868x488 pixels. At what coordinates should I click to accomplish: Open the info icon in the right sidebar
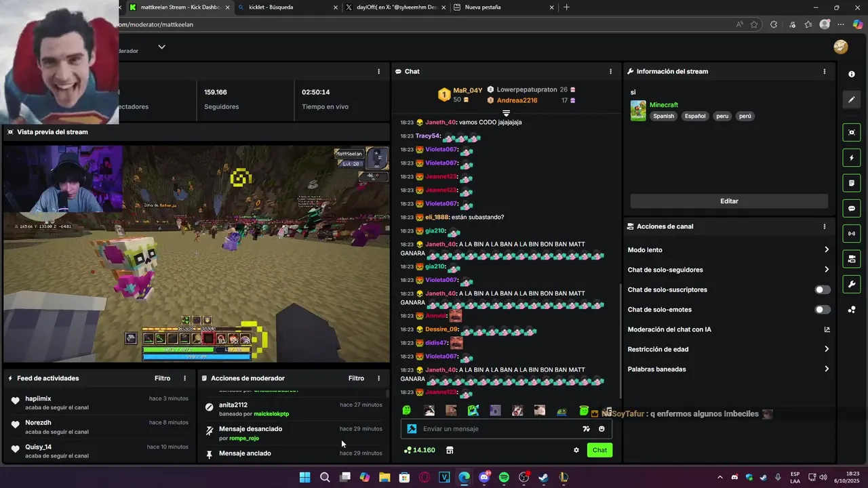tap(852, 74)
